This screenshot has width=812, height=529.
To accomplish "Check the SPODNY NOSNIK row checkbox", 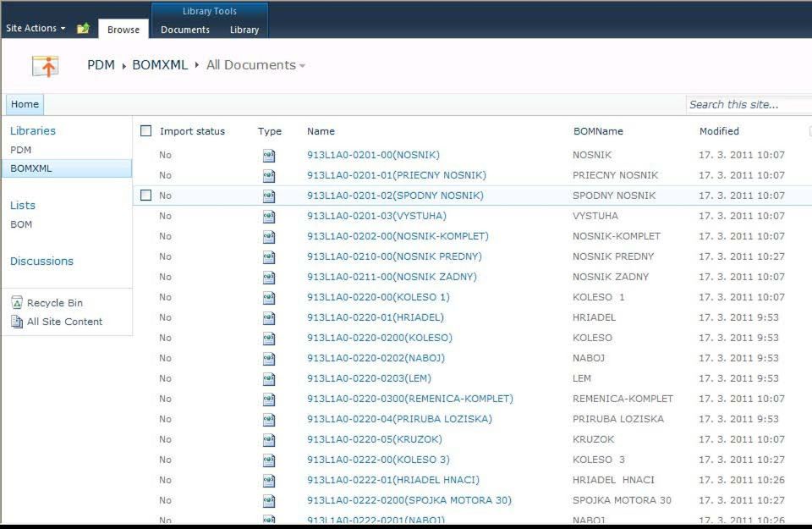I will pyautogui.click(x=146, y=195).
